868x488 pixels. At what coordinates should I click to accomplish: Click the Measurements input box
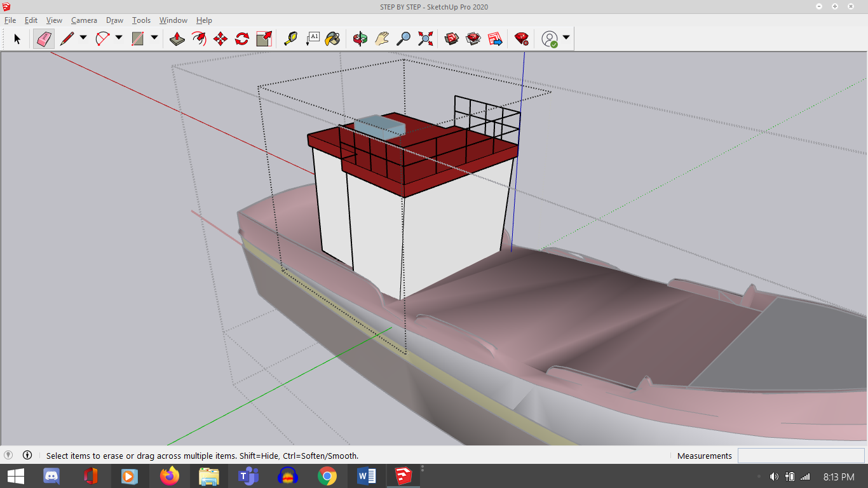coord(801,456)
